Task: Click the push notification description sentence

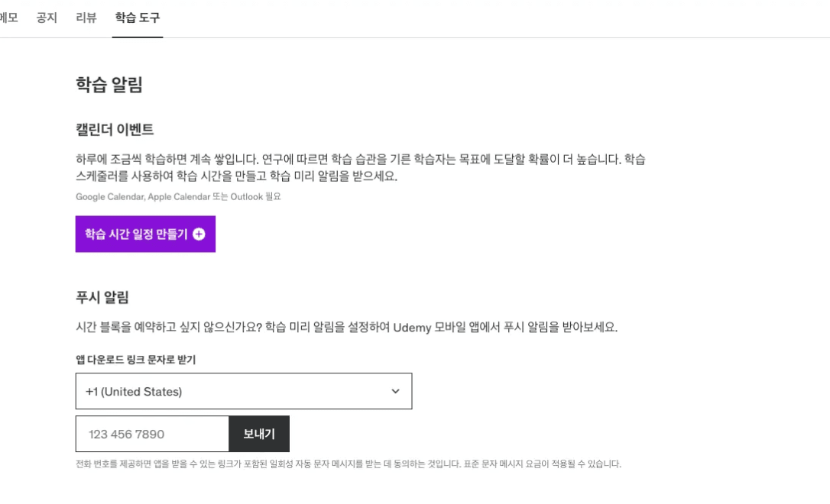Action: pos(346,328)
